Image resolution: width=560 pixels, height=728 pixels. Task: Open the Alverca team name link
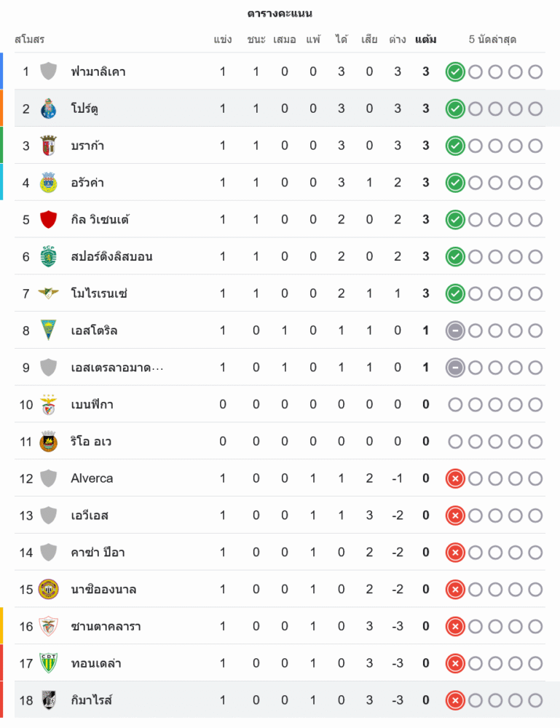click(92, 478)
